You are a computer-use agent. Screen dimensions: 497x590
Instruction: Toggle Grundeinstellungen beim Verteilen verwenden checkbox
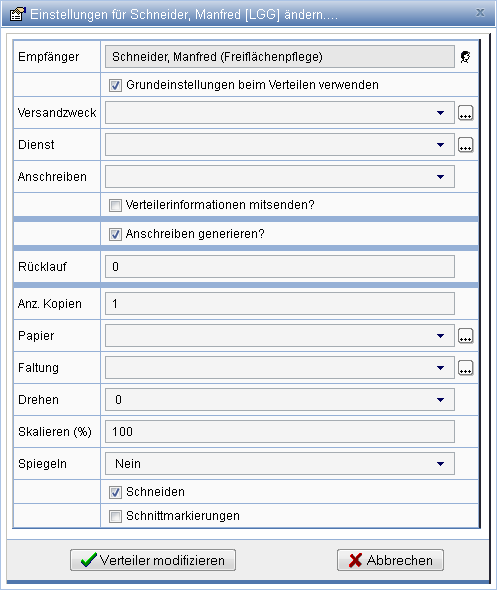click(x=115, y=85)
